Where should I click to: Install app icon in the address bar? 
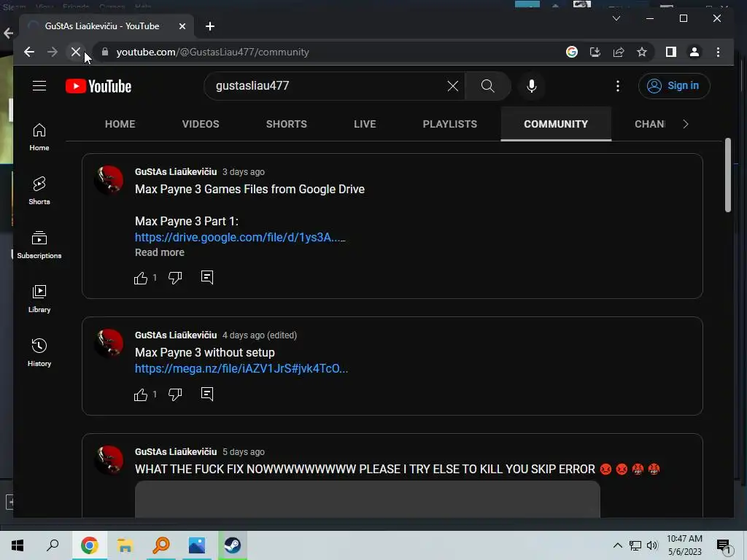(x=595, y=52)
